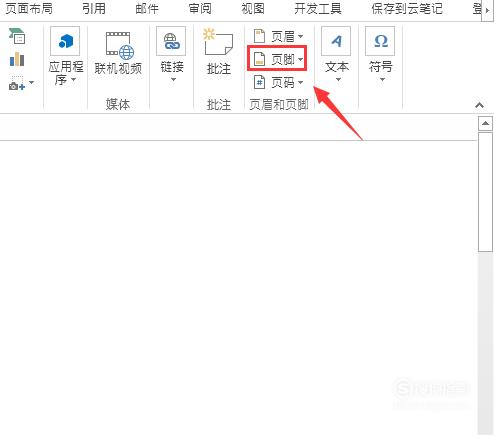
Task: Click the 页眉 header button
Action: click(278, 36)
